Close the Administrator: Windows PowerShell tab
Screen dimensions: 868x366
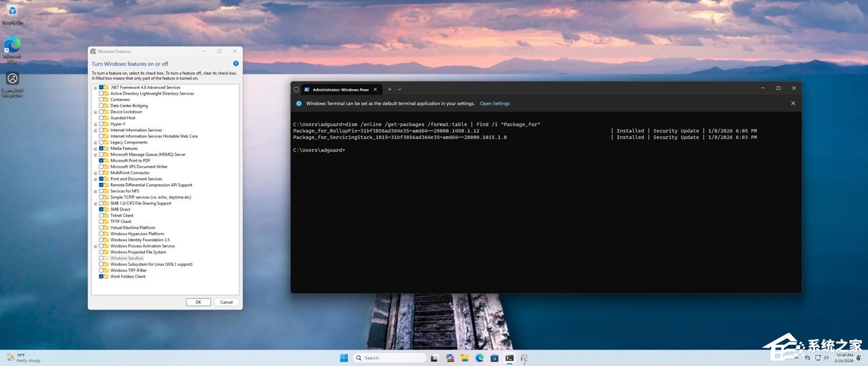pos(375,89)
